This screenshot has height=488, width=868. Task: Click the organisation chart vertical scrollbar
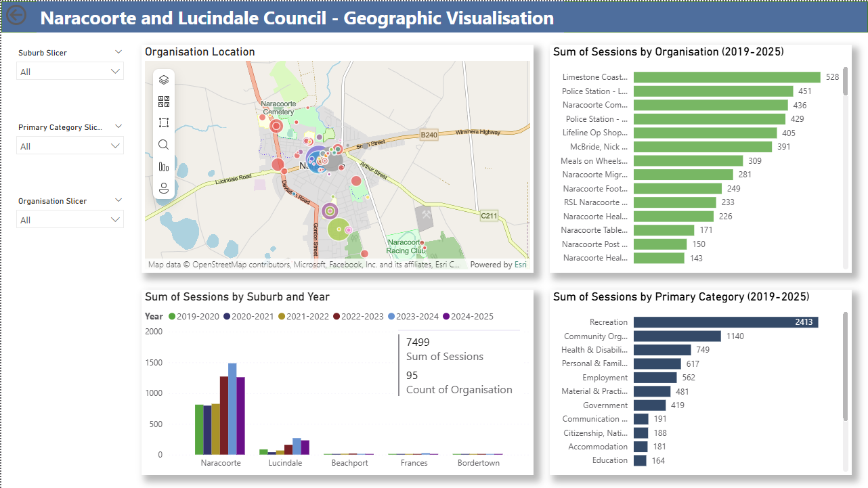844,81
